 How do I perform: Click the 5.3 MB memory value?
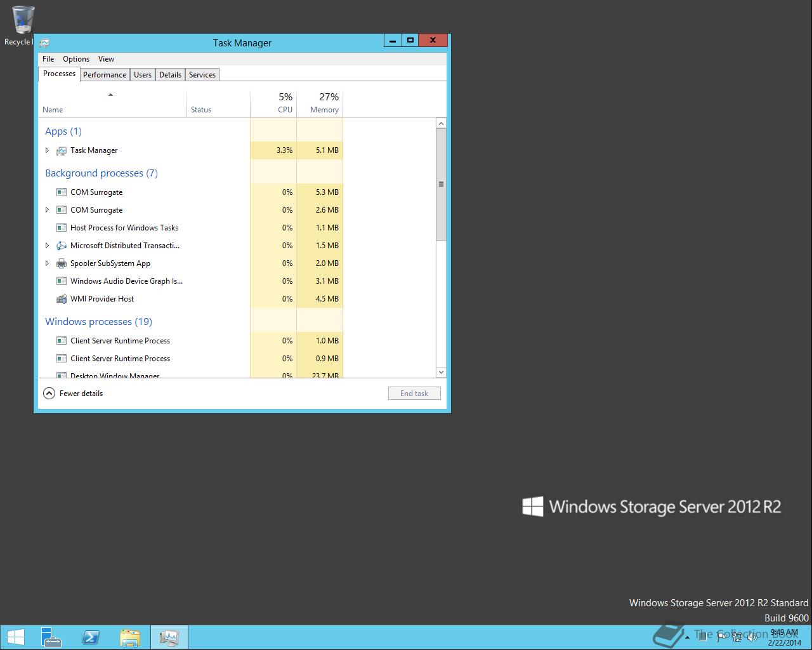coord(327,192)
